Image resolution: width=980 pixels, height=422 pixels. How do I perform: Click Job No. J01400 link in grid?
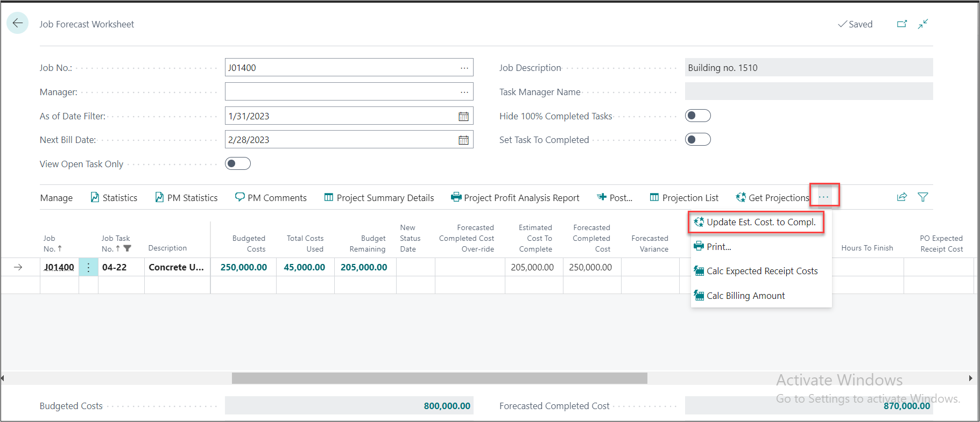[x=59, y=267]
